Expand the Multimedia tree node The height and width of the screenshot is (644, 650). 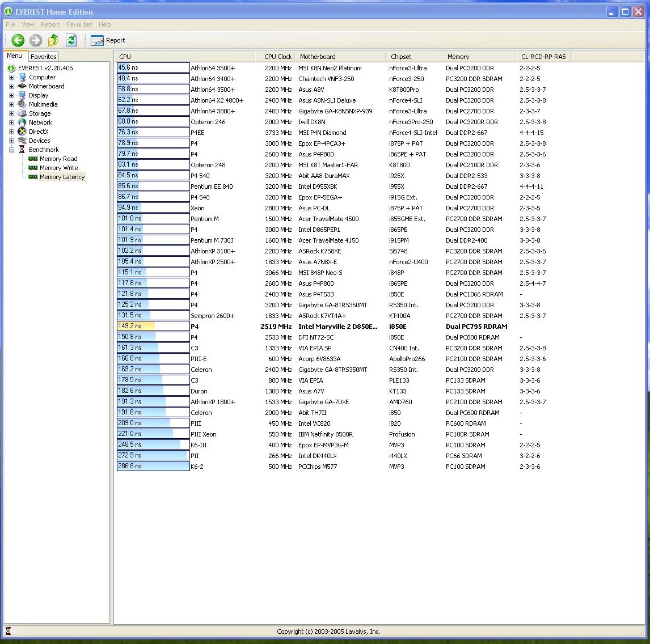(11, 105)
